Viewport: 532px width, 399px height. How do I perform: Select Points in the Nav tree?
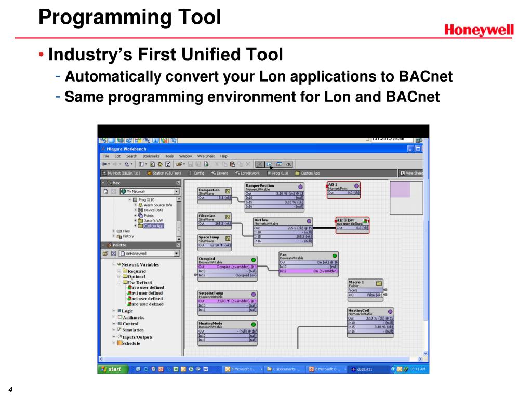[146, 216]
